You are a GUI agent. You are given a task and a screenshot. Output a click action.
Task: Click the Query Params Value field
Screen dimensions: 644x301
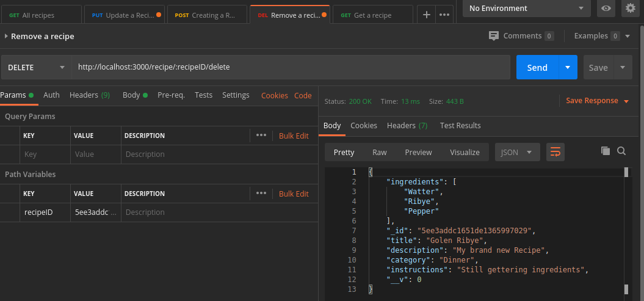click(96, 154)
